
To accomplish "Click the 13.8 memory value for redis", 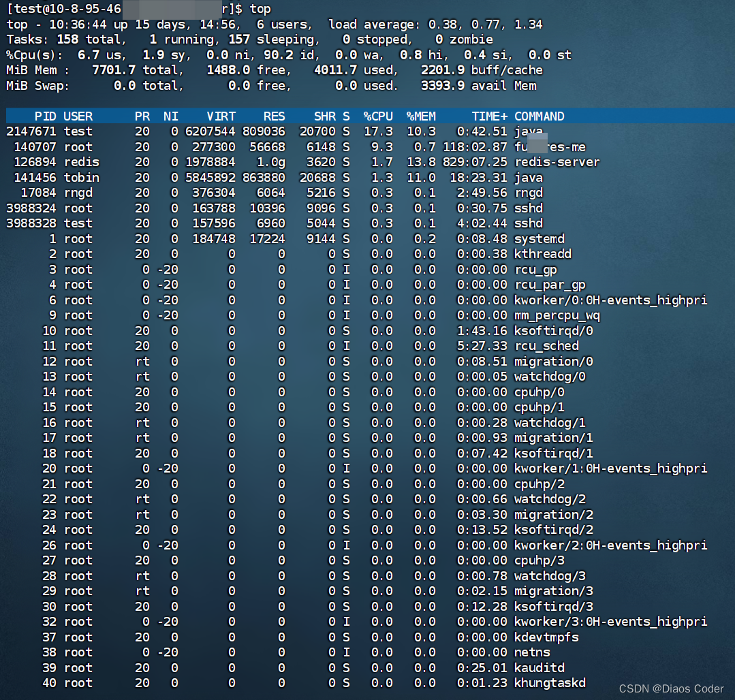I will click(421, 162).
